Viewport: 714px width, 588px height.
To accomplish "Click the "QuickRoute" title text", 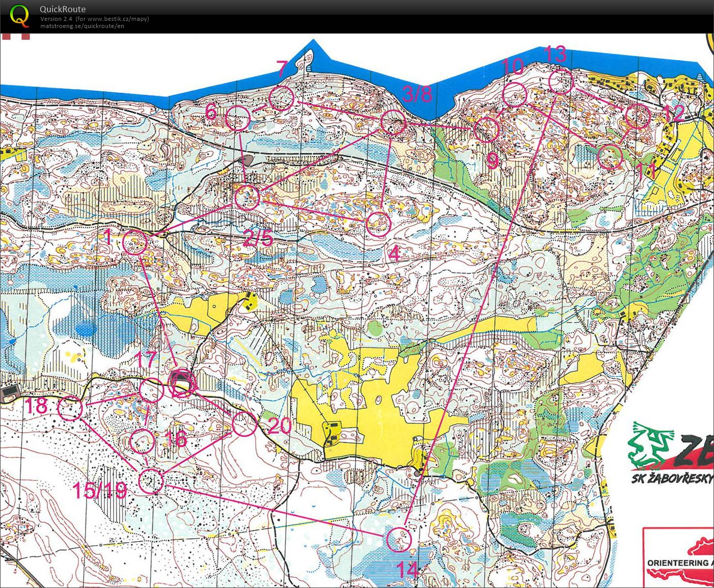I will pyautogui.click(x=63, y=9).
